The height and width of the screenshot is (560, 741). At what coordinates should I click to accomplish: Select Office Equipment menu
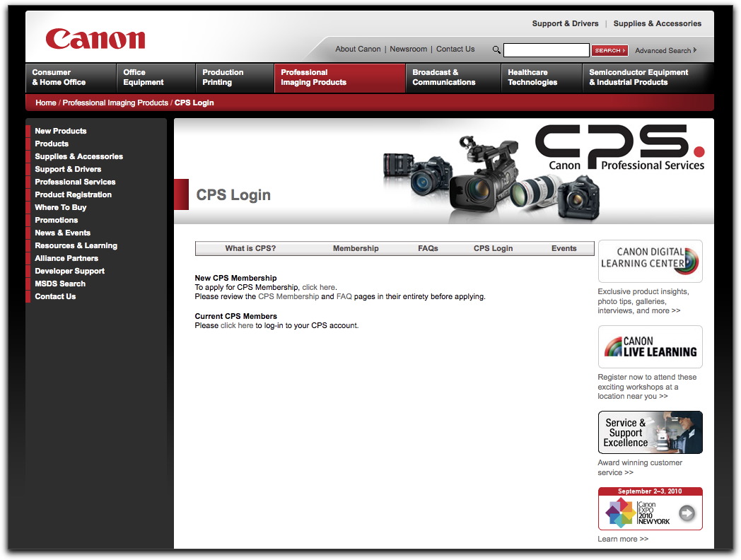156,78
